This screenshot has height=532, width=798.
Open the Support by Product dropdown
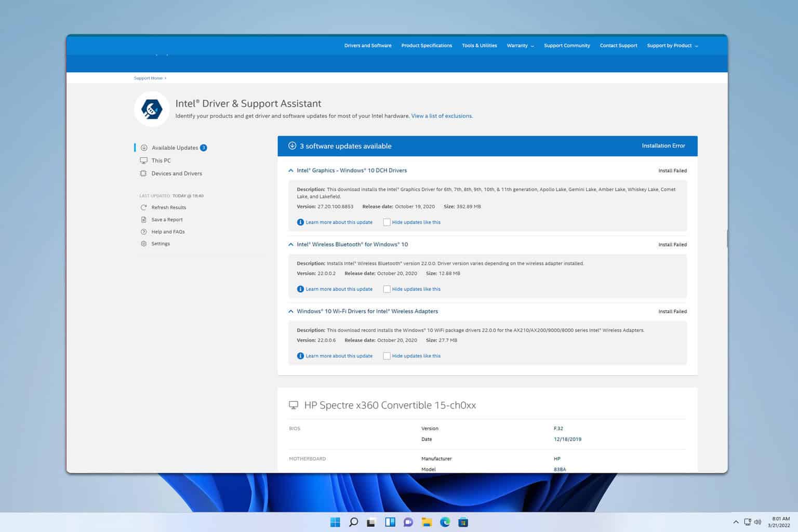pos(672,46)
